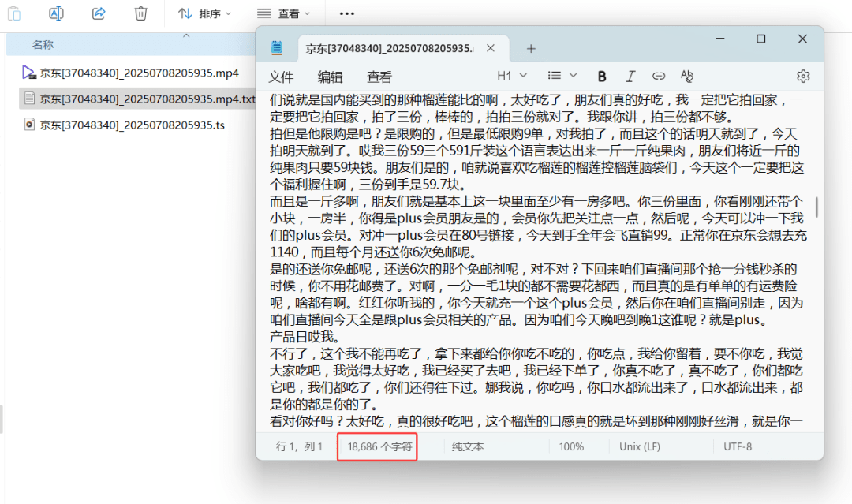This screenshot has width=852, height=504.
Task: Expand the 查看 view dropdown in Explorer
Action: point(284,13)
